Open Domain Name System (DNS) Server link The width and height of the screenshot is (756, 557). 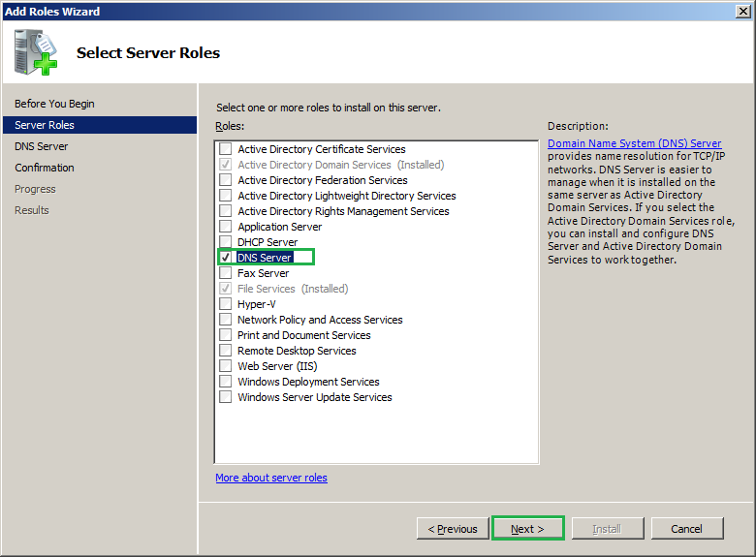pyautogui.click(x=634, y=143)
